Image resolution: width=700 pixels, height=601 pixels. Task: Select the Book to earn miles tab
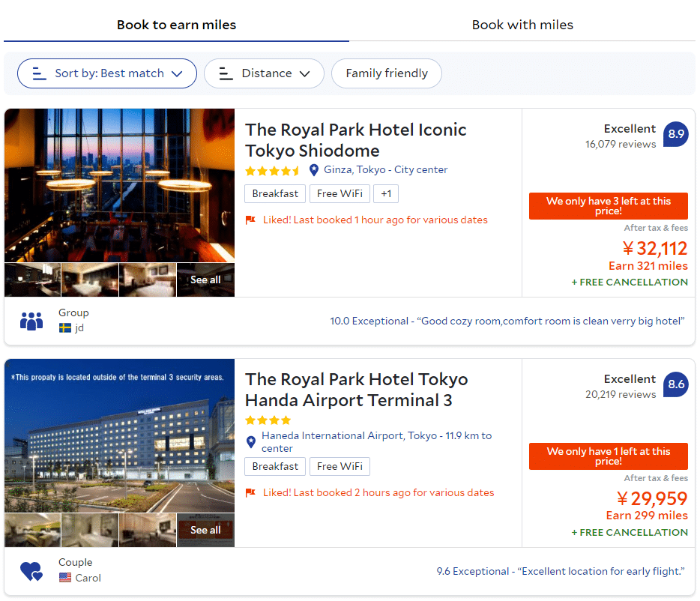[x=176, y=25]
